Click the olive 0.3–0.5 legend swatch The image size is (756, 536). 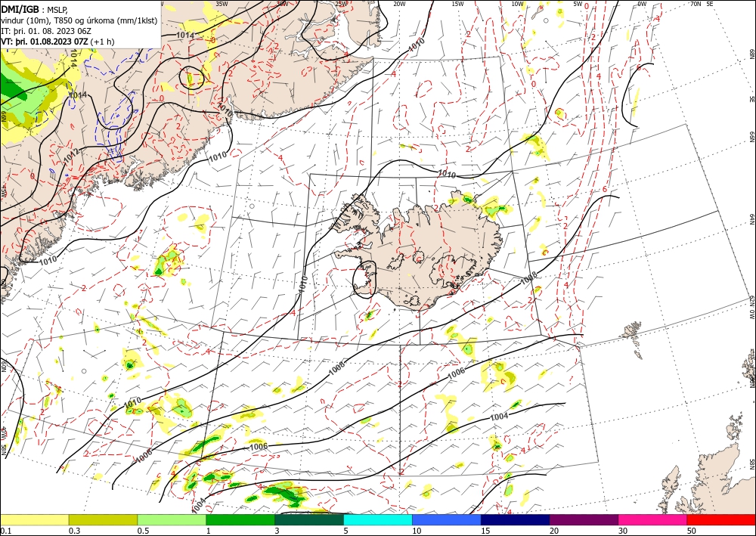point(103,519)
